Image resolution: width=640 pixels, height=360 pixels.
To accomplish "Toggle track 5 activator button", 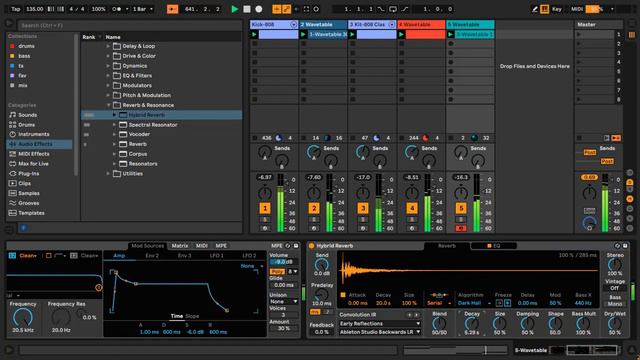I will [x=461, y=208].
